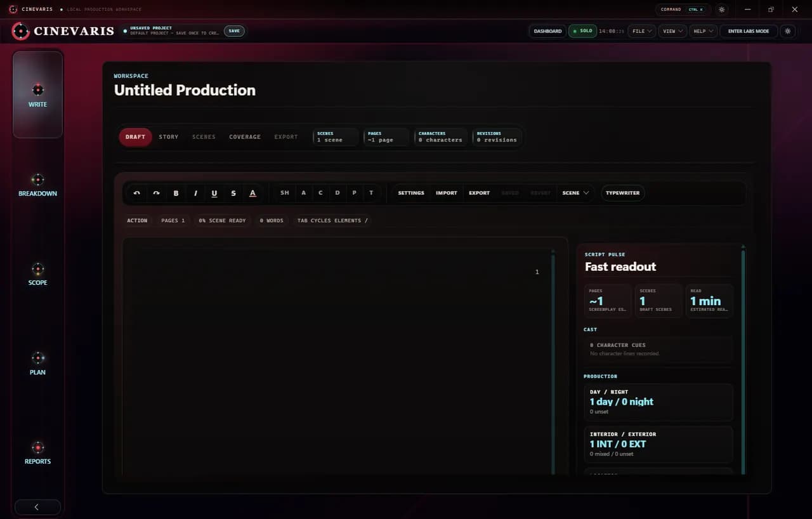This screenshot has height=519, width=812.
Task: Switch to the Export tab
Action: click(x=286, y=137)
